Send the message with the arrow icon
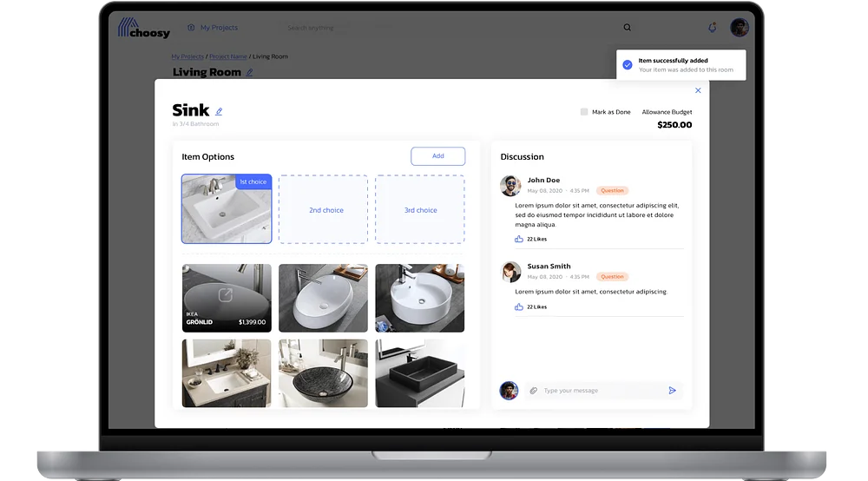Image resolution: width=868 pixels, height=481 pixels. (672, 391)
